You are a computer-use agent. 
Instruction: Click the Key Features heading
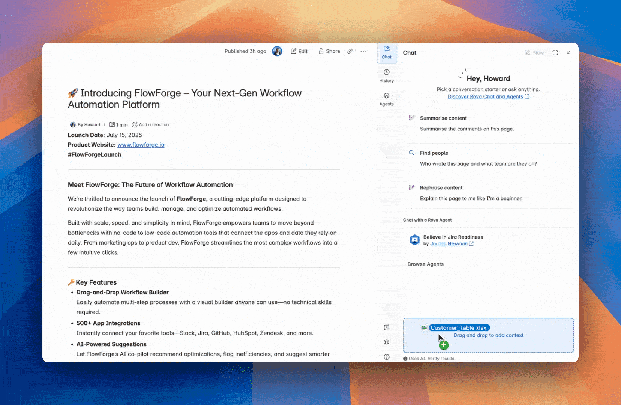coord(96,282)
